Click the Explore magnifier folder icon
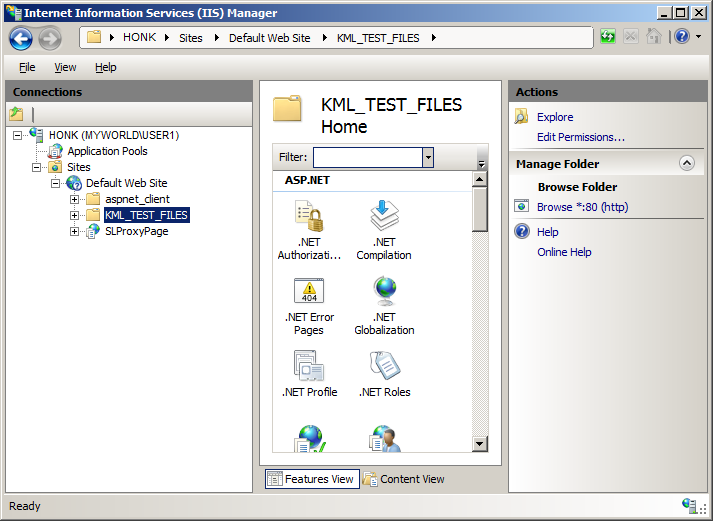The image size is (713, 521). tap(521, 117)
